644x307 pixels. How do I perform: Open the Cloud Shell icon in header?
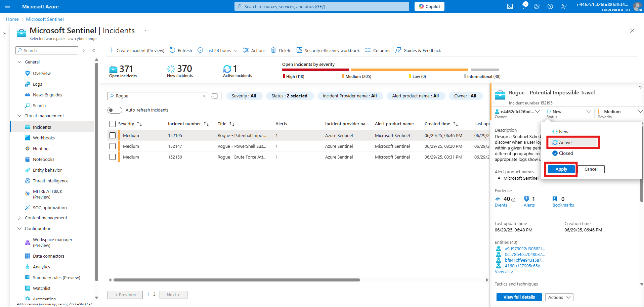point(510,6)
